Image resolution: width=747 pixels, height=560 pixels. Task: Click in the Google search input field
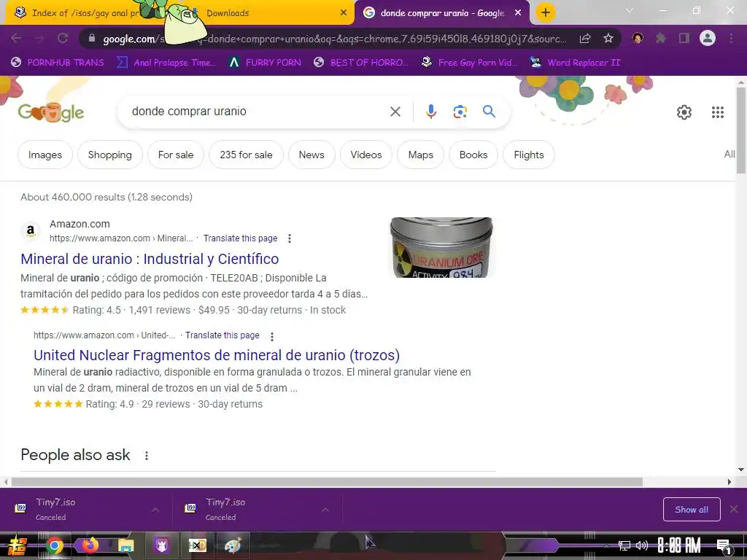point(258,112)
